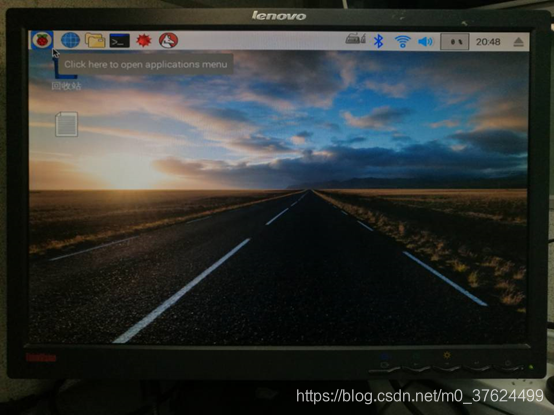
Task: Click the 20:48 clock
Action: (x=488, y=42)
